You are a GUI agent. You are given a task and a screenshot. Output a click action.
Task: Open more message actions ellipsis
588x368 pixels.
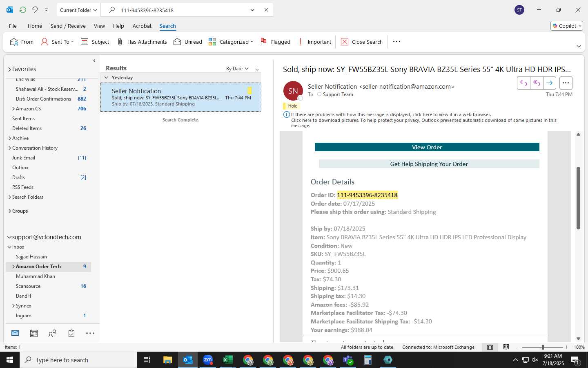pyautogui.click(x=566, y=83)
